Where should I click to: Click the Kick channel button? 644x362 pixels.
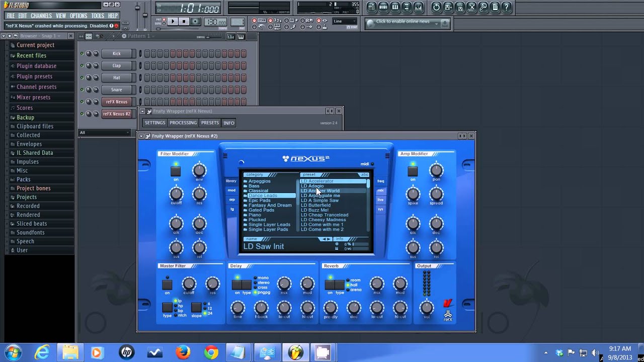pyautogui.click(x=117, y=53)
